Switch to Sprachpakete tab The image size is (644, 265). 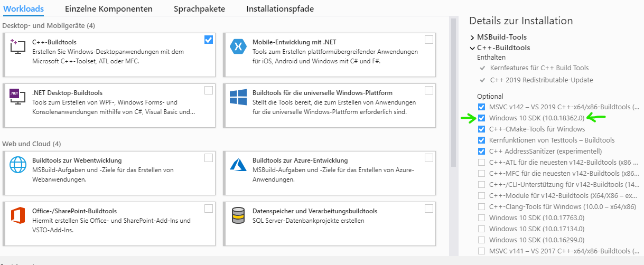(199, 9)
